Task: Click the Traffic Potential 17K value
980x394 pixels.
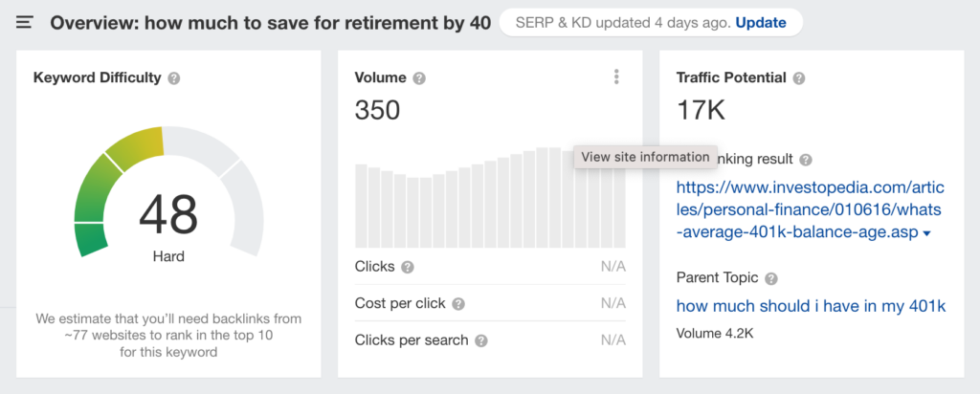Action: 702,111
